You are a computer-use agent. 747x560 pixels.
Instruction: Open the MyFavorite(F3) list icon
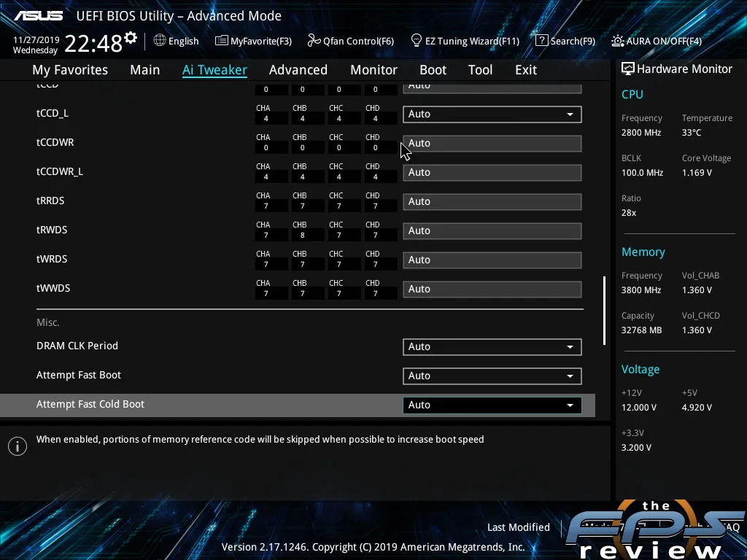(x=221, y=41)
